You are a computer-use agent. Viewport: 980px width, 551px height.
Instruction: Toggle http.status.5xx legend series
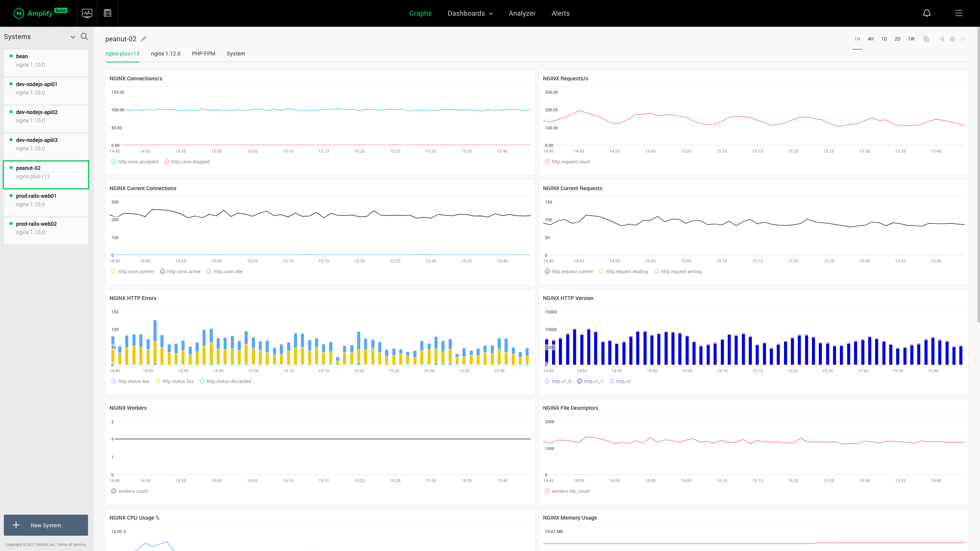point(178,381)
